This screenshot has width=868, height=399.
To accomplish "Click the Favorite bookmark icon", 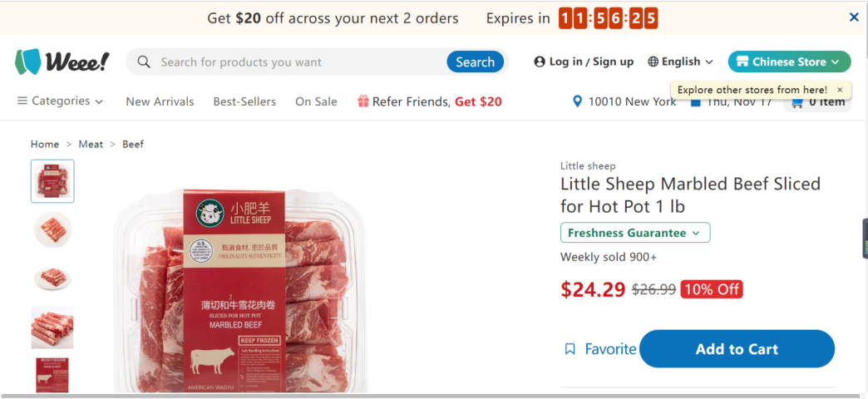I will 570,349.
